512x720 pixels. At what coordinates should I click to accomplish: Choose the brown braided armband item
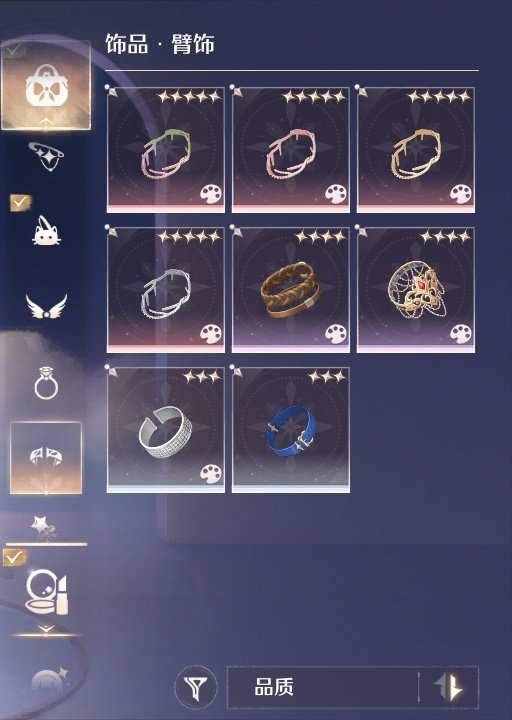(291, 290)
